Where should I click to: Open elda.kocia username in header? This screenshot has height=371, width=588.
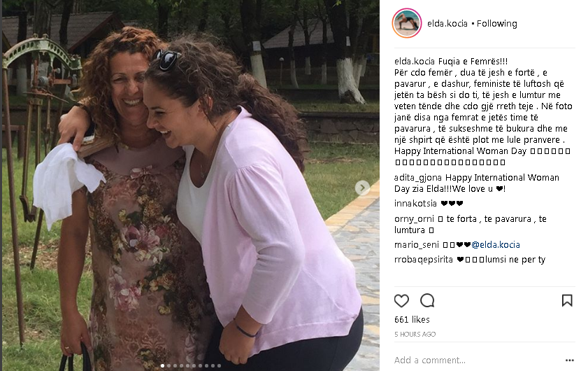pos(447,24)
